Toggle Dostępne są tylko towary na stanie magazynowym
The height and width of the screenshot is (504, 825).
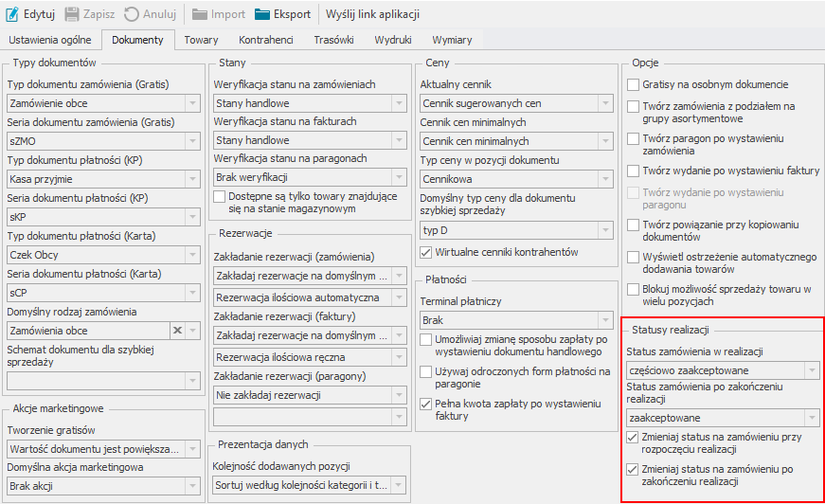click(219, 197)
